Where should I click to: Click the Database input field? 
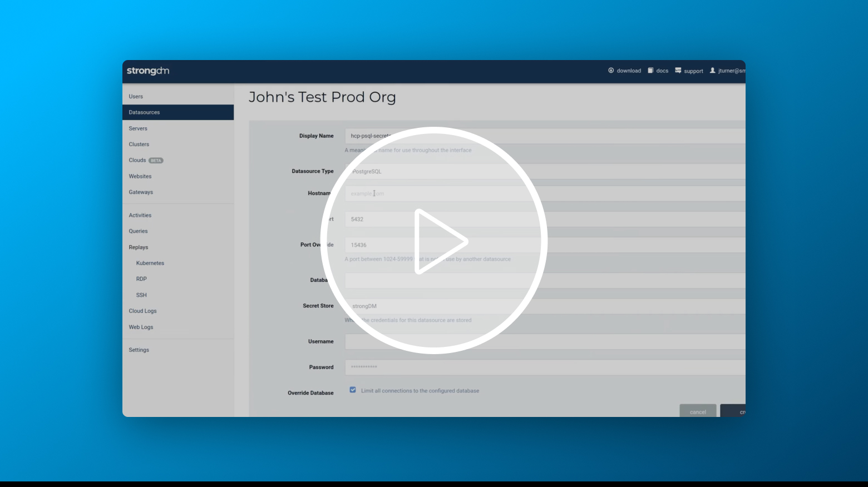[x=545, y=280]
